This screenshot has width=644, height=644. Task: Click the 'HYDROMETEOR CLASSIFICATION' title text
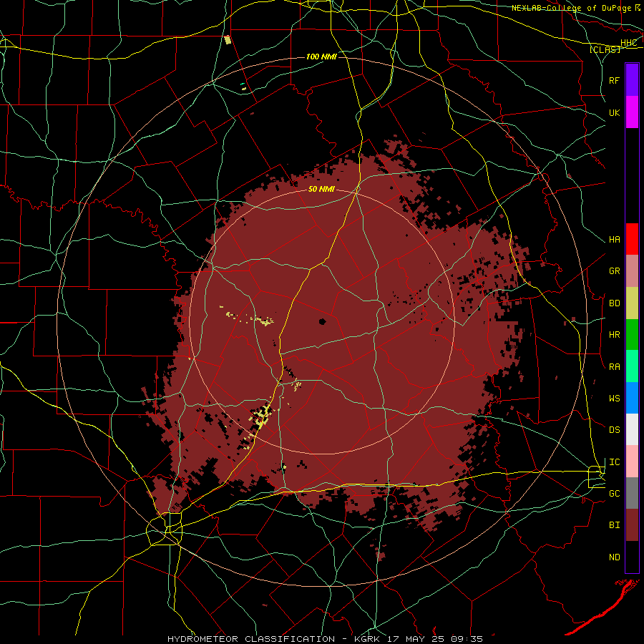(x=251, y=639)
